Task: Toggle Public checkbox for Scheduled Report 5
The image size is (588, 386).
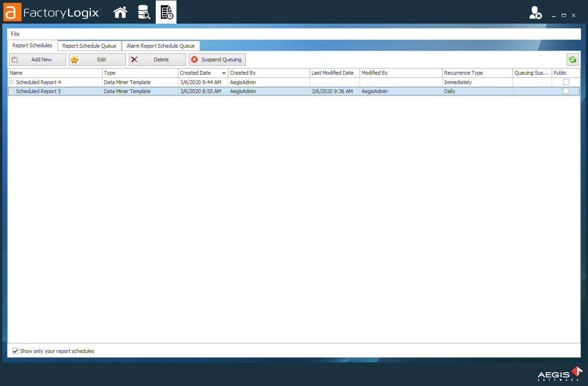Action: pos(566,91)
